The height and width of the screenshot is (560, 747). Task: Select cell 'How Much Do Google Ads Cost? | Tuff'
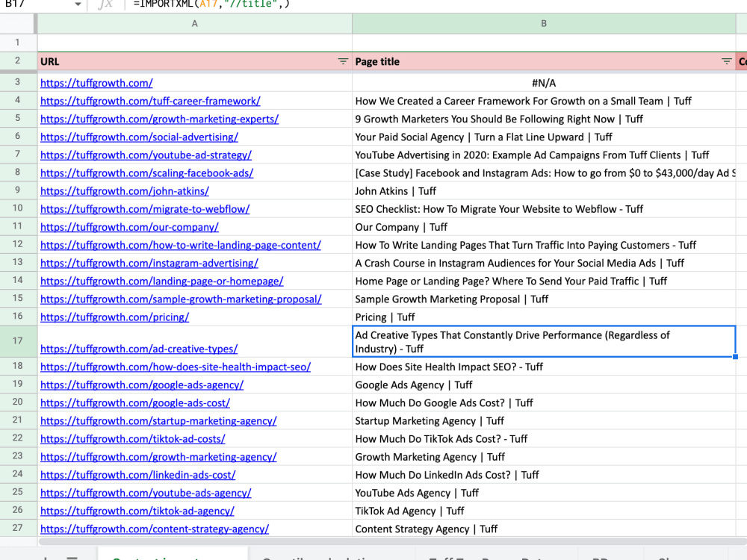(x=544, y=403)
